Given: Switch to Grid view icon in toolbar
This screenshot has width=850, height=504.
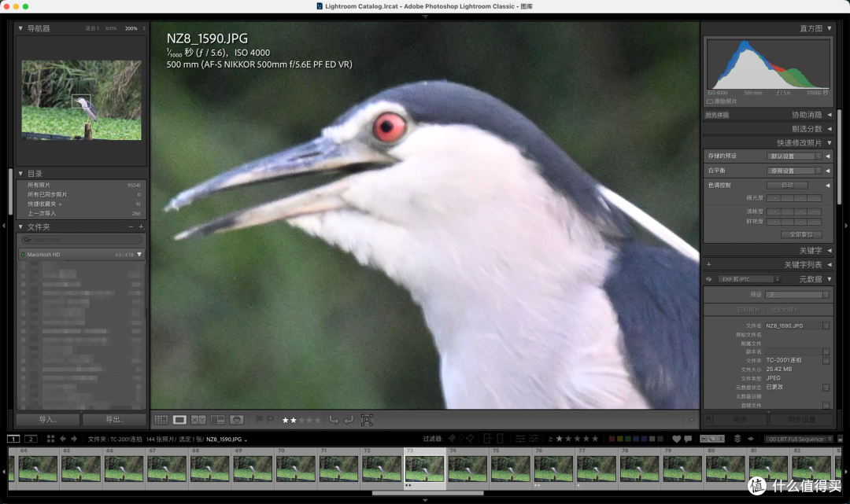Looking at the screenshot, I should pos(161,420).
